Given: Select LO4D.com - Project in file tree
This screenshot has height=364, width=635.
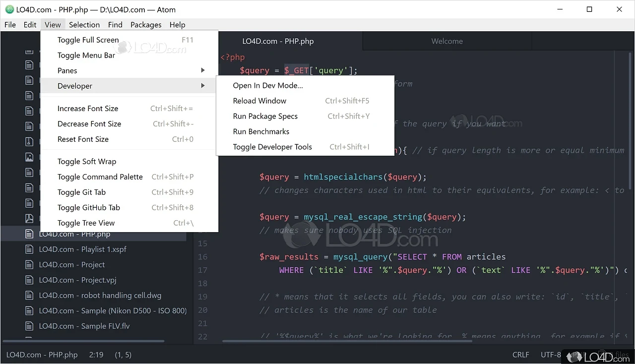Looking at the screenshot, I should (x=72, y=265).
